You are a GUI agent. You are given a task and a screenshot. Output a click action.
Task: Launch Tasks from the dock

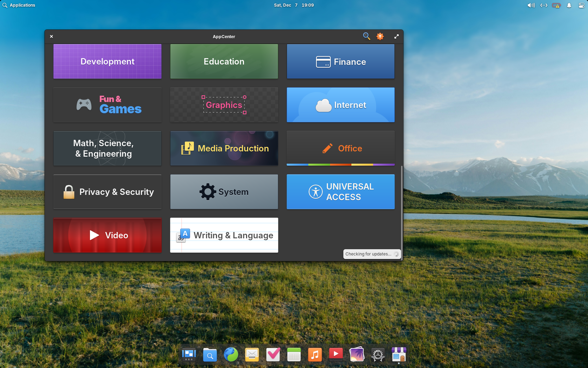pyautogui.click(x=273, y=355)
